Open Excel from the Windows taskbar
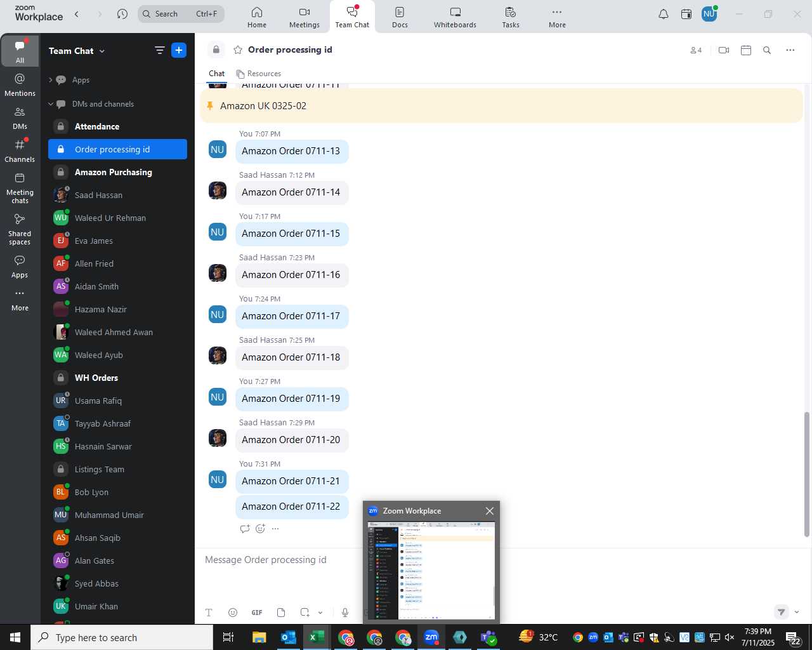This screenshot has height=650, width=812. pyautogui.click(x=317, y=637)
